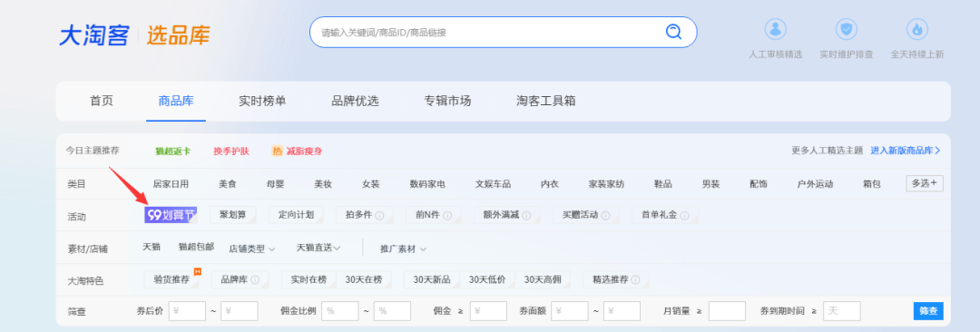Viewport: 980px width, 332px height.
Task: Toggle the 首单礼金 filter
Action: tap(665, 215)
